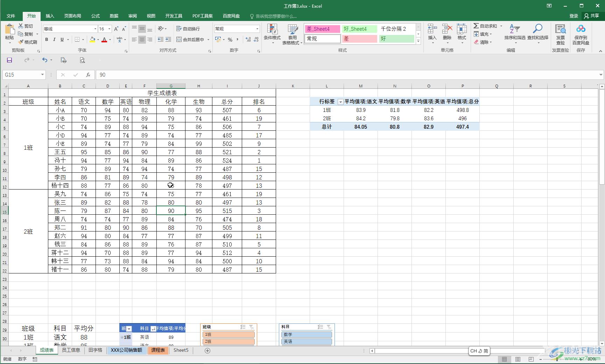The image size is (605, 364).
Task: Click the Undo arrow
Action: 45,60
